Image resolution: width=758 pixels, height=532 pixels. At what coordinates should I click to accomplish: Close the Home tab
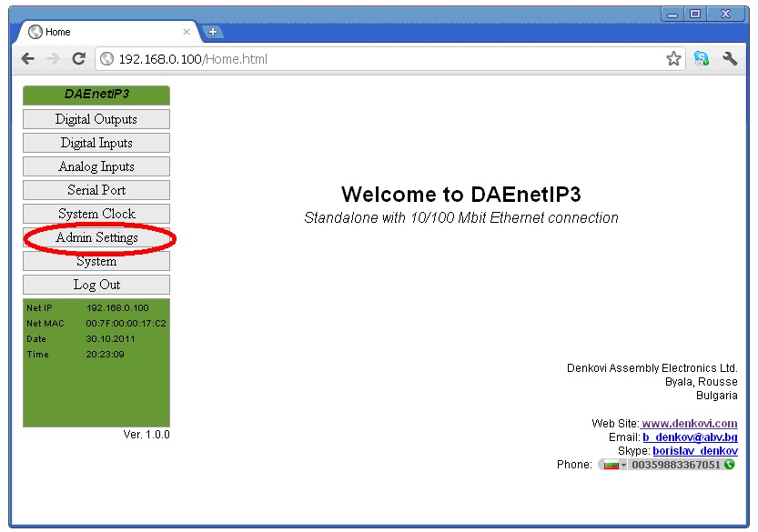187,32
